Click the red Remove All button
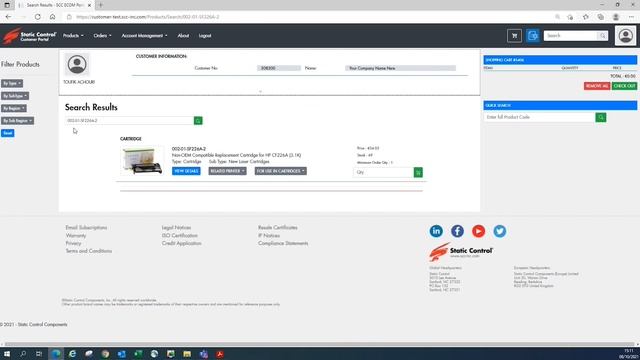This screenshot has height=360, width=640. 597,86
